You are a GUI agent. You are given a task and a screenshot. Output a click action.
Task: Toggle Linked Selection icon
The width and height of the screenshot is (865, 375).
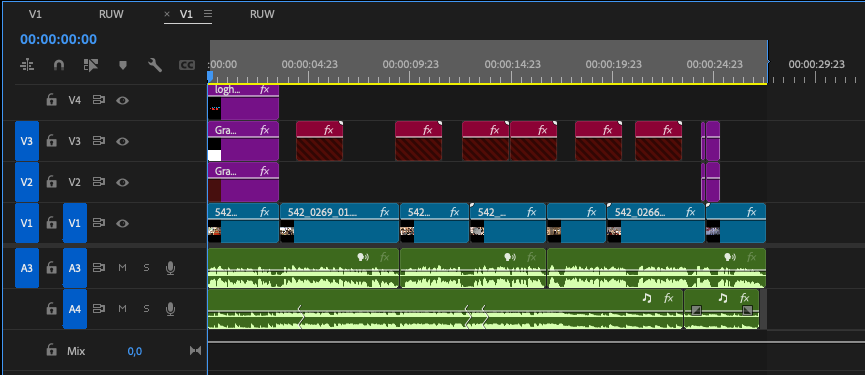(90, 66)
